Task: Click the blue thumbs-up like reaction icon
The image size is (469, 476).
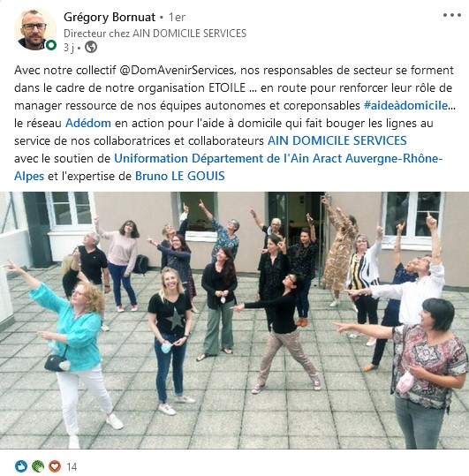Action: pos(21,466)
